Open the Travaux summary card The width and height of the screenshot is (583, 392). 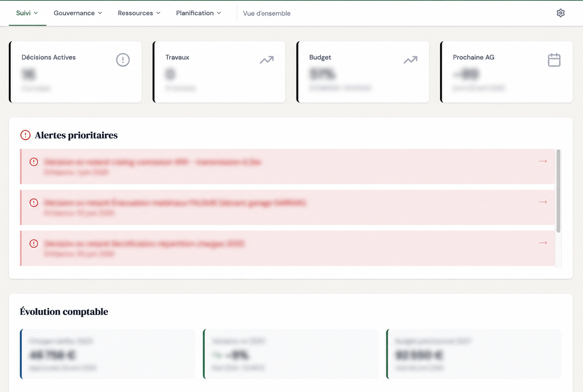coord(219,72)
